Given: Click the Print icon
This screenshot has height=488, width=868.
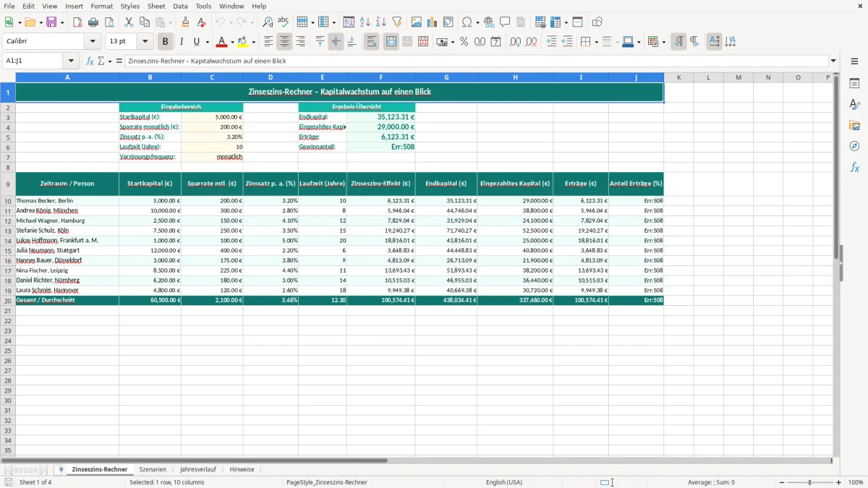Looking at the screenshot, I should pyautogui.click(x=93, y=22).
